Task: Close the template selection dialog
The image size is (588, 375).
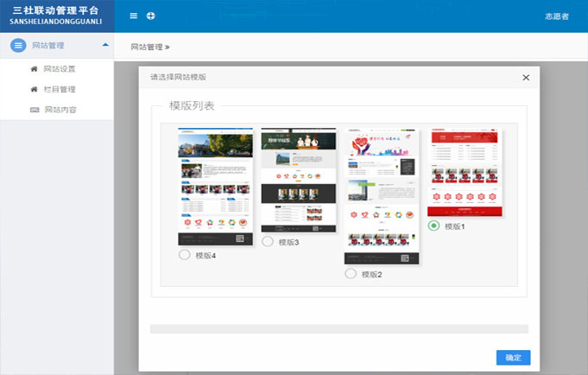Action: (x=526, y=78)
